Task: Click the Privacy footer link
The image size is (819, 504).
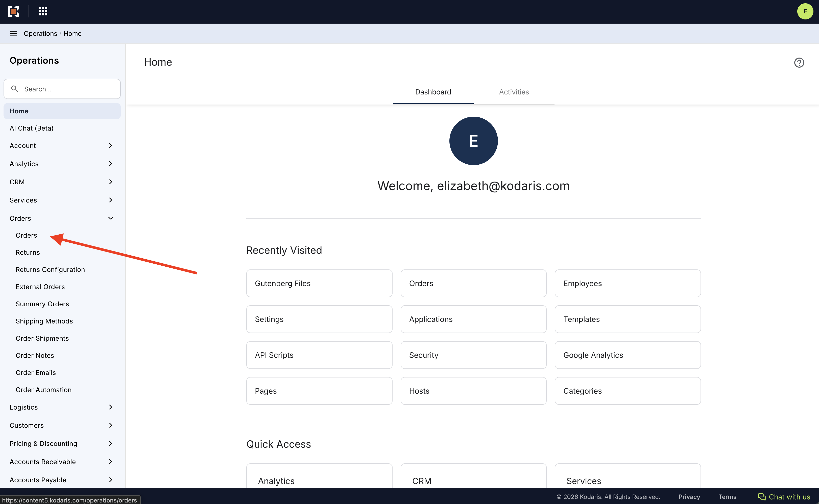Action: pos(689,497)
